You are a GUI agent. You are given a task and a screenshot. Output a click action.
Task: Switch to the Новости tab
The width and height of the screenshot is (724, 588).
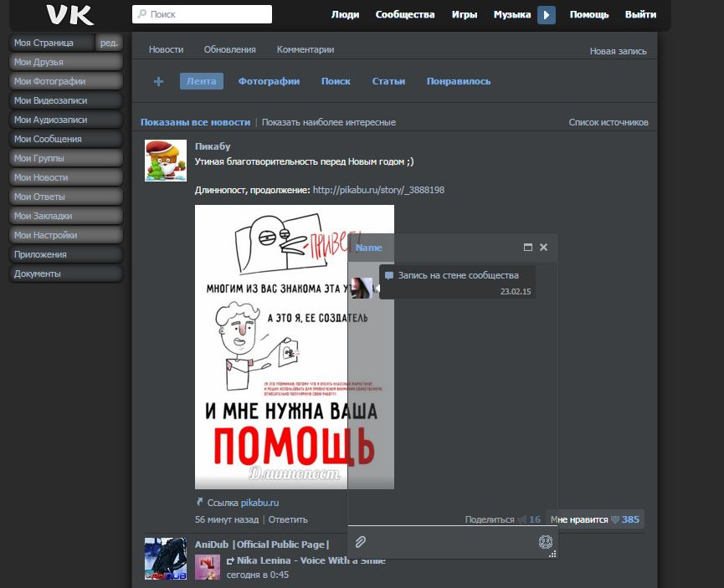(x=167, y=50)
